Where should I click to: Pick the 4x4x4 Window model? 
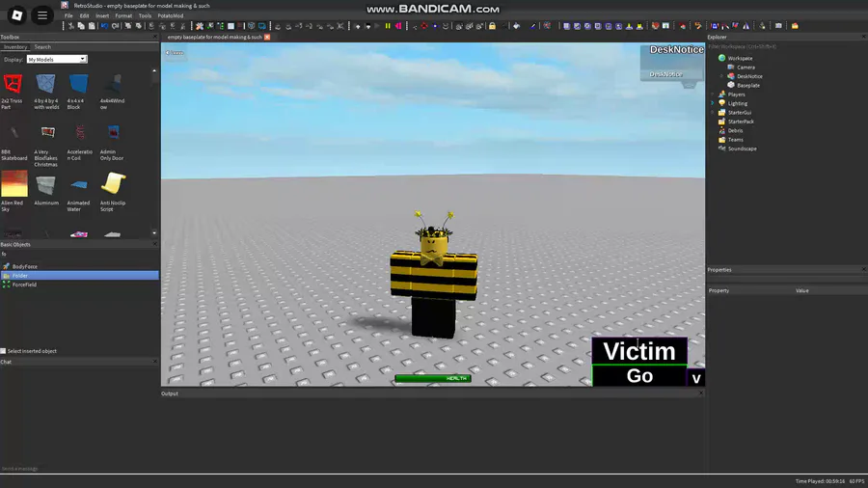coord(113,92)
